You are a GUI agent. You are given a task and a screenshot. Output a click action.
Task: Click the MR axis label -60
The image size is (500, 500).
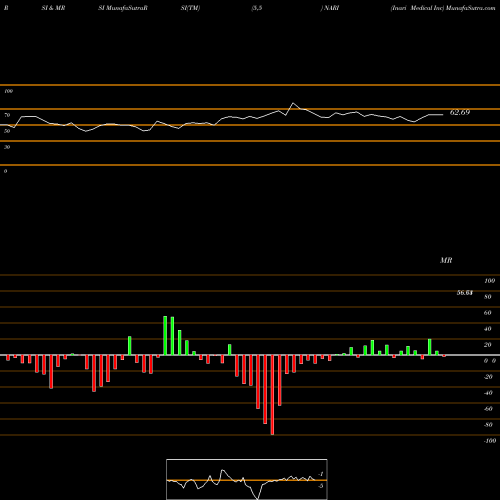click(x=488, y=409)
